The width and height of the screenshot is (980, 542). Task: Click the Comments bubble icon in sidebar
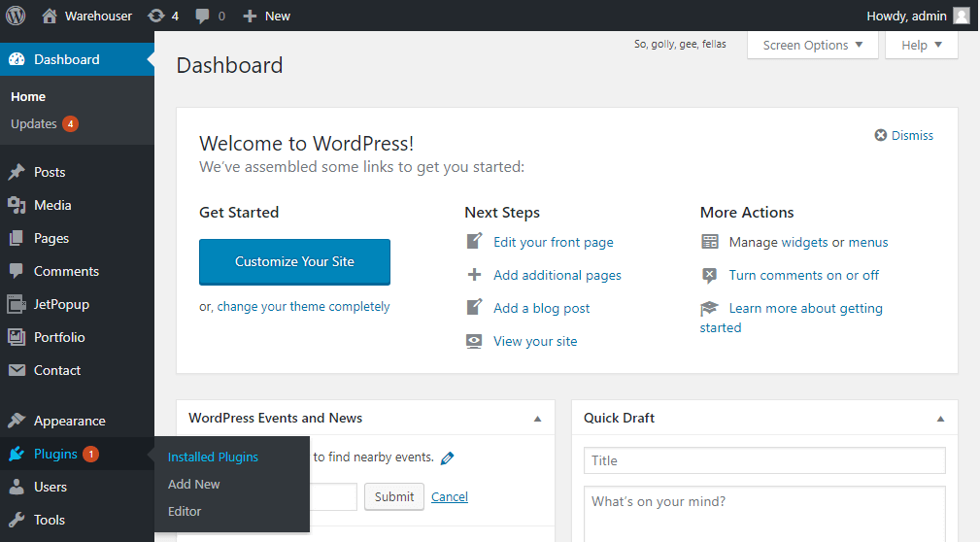[17, 271]
